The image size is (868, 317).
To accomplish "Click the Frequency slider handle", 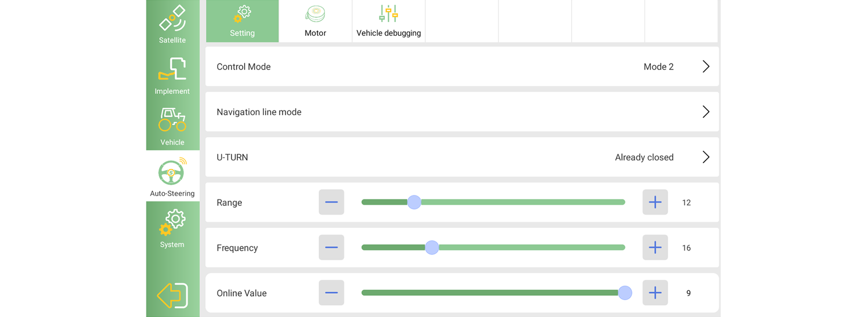I will coord(432,248).
